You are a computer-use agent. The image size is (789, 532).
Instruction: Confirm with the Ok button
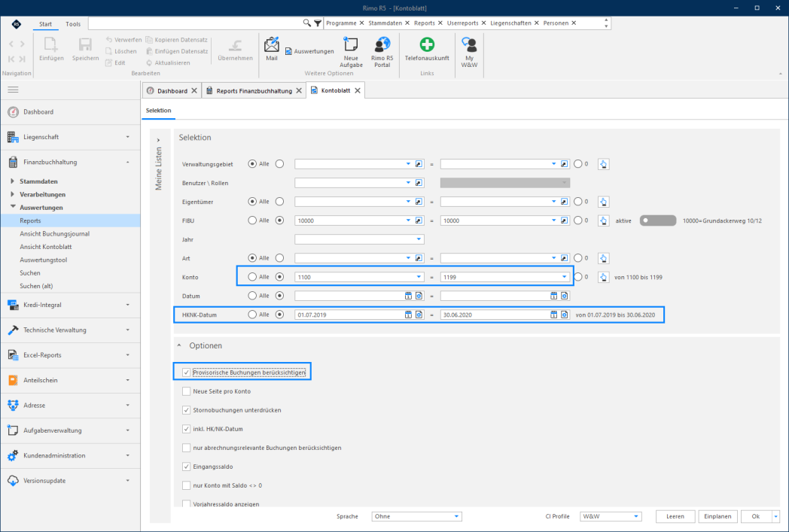[756, 516]
